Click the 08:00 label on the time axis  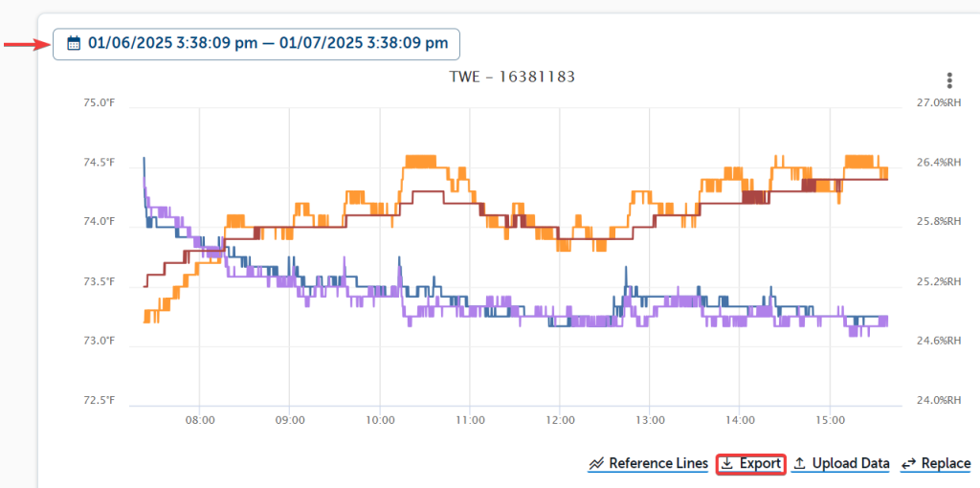coord(199,419)
